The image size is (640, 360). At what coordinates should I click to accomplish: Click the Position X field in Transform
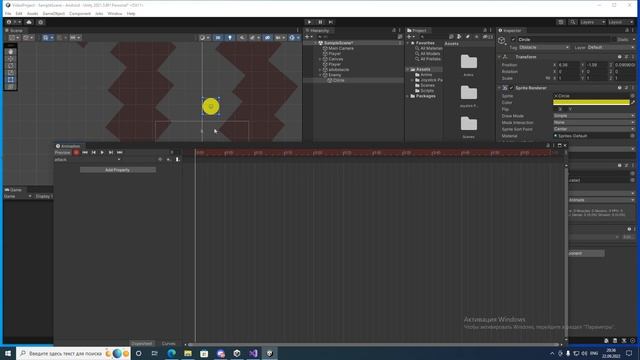coord(569,65)
